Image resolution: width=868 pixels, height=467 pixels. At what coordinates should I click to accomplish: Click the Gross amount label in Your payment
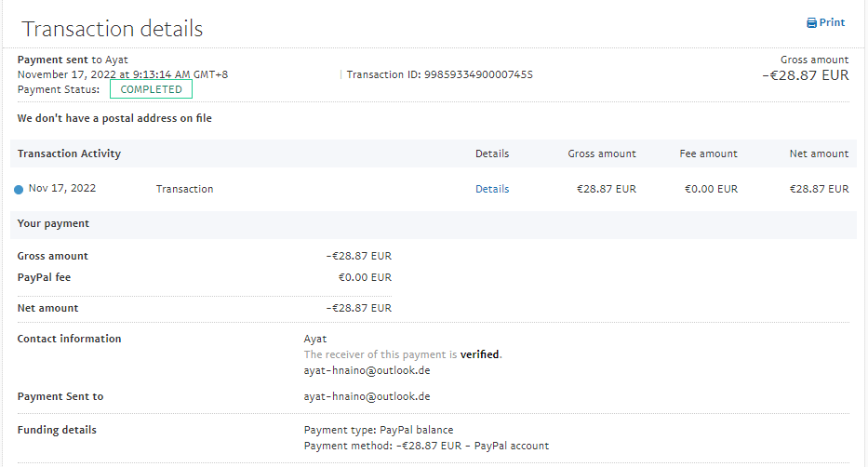(x=53, y=256)
